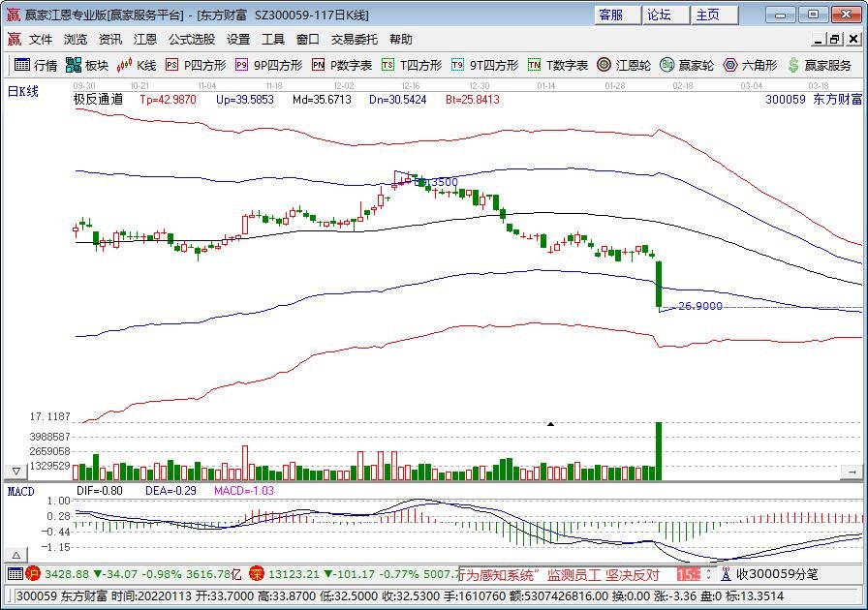The width and height of the screenshot is (868, 610).
Task: Open the 帮助 menu
Action: (401, 40)
